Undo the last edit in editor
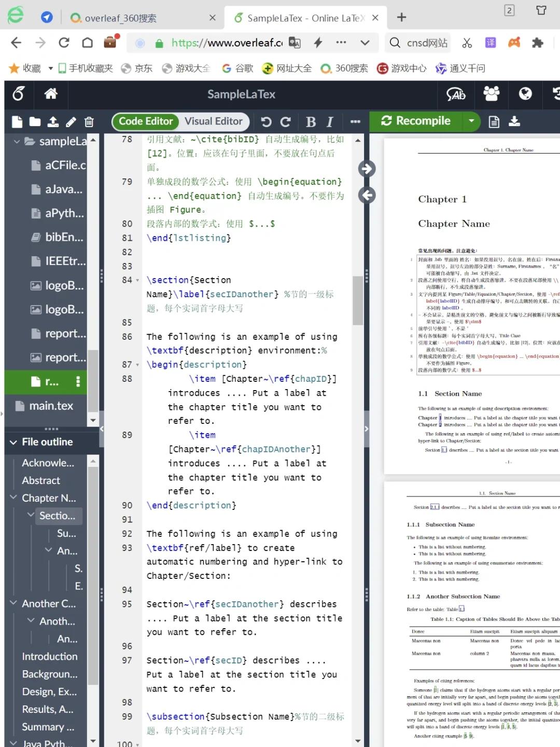 tap(267, 122)
